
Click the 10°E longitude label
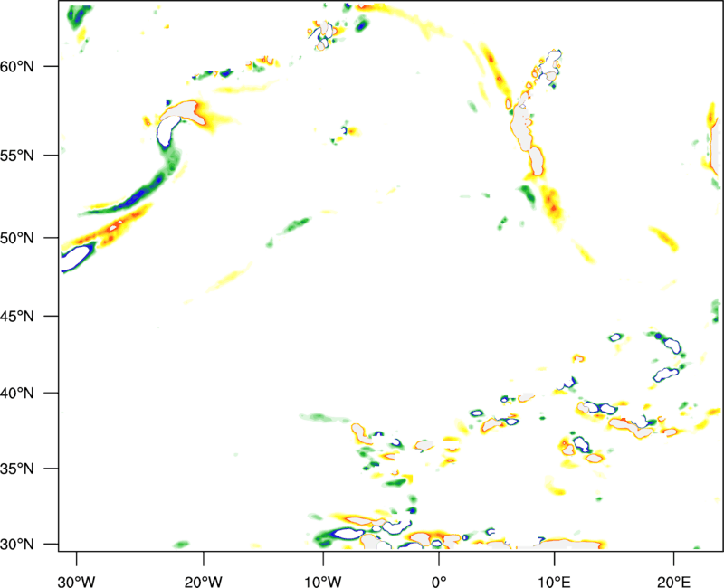554,582
